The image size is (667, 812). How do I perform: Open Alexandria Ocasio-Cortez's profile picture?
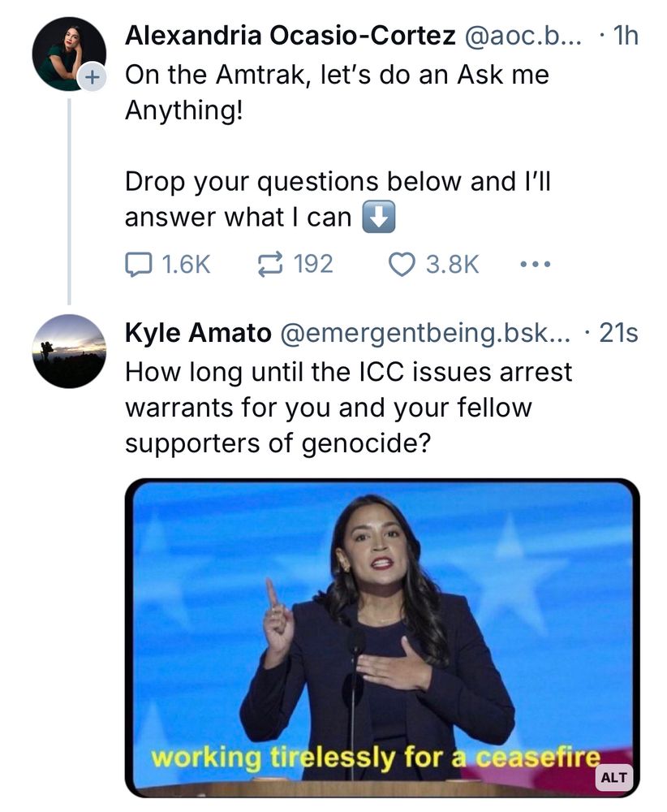(67, 52)
